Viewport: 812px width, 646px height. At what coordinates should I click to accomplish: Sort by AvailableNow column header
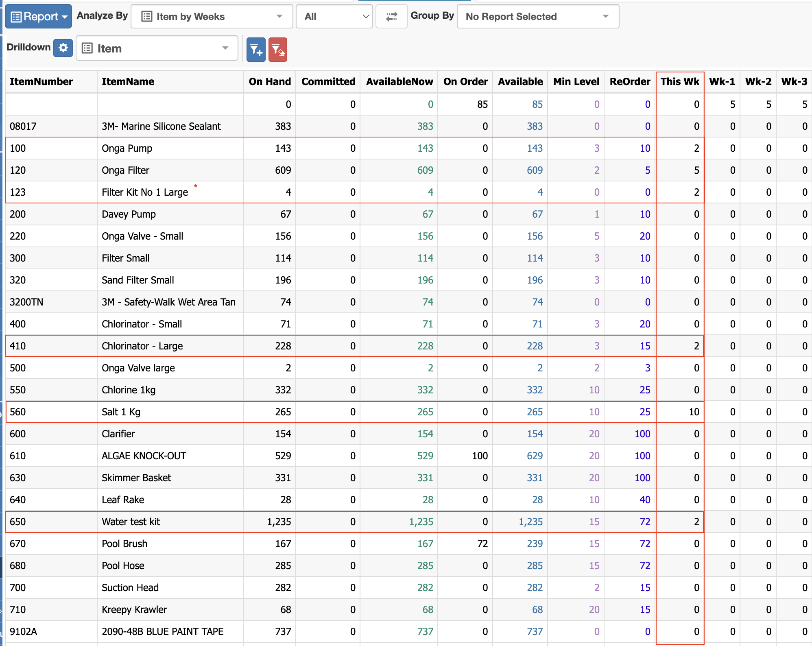[399, 81]
